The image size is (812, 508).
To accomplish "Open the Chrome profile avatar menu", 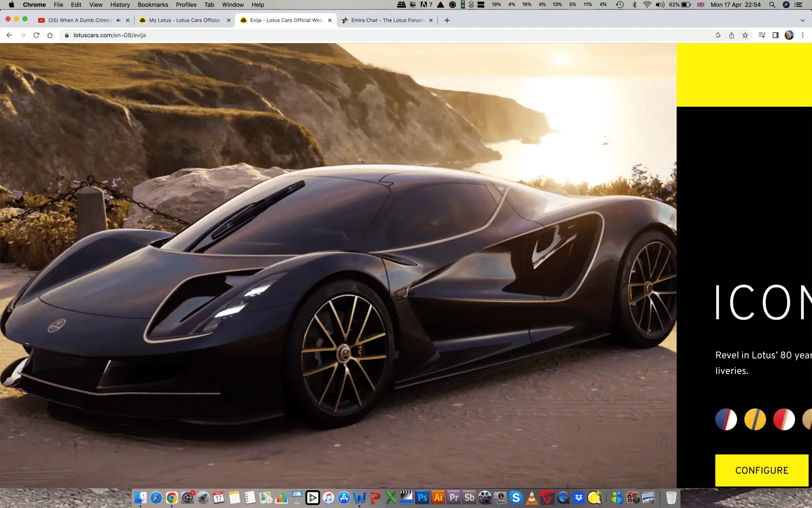I will point(789,35).
